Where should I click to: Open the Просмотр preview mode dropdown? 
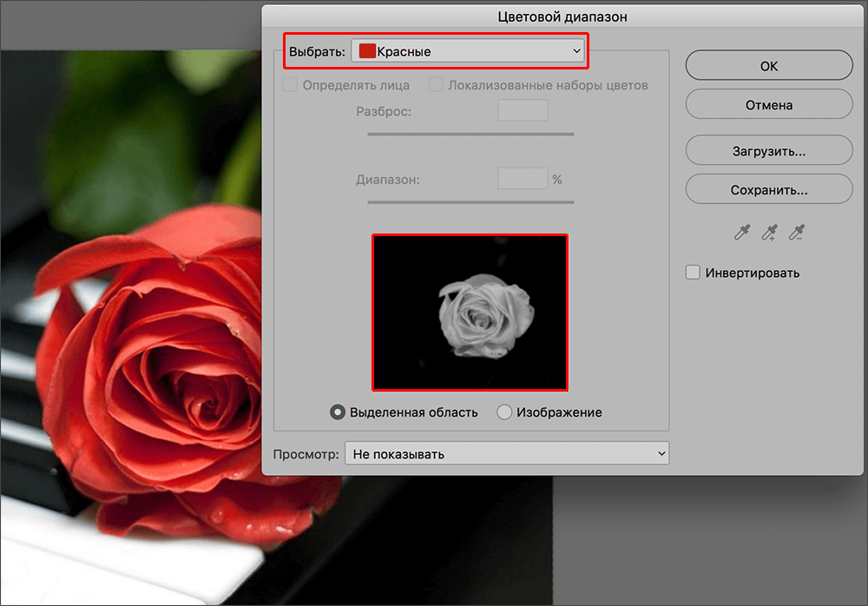click(507, 452)
